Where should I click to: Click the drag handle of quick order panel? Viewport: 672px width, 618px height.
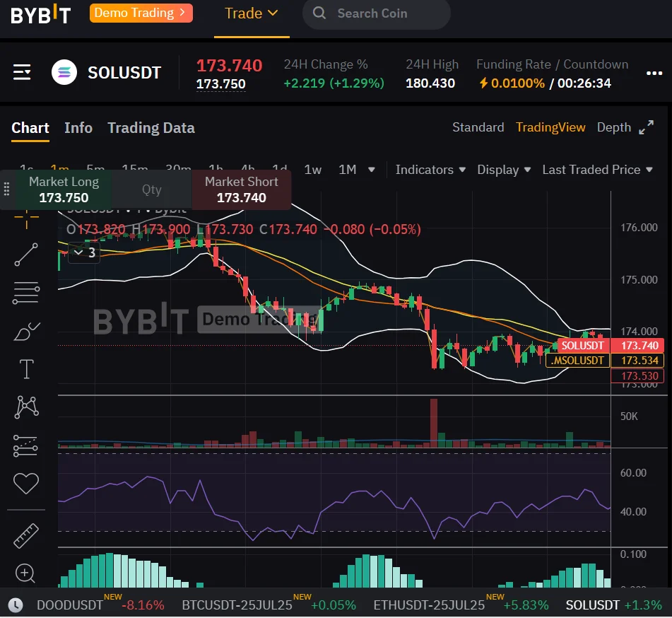point(6,189)
